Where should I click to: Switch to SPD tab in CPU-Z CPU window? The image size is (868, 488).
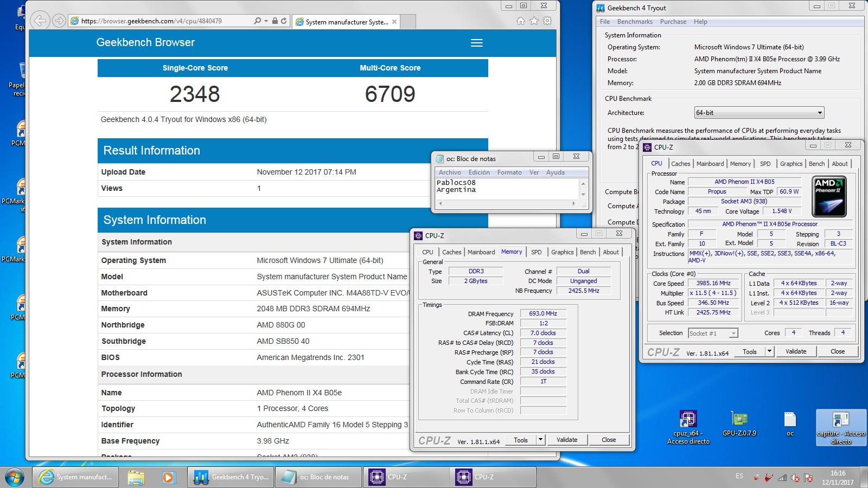[x=765, y=164]
